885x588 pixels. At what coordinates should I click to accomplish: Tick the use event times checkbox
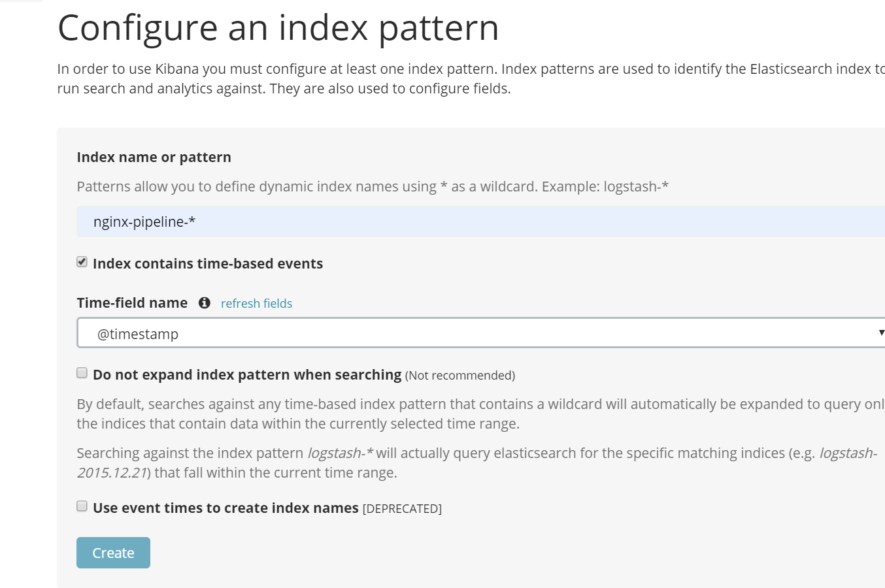point(82,506)
